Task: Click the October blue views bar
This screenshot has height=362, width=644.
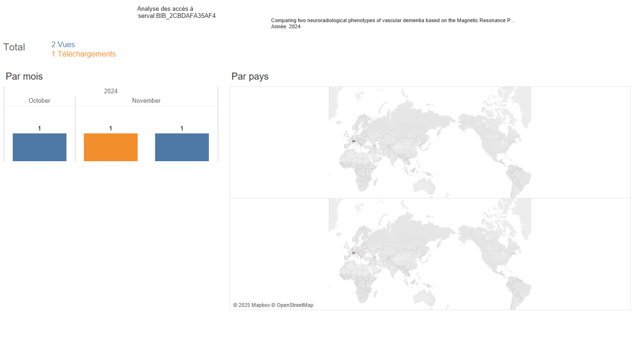Action: (40, 147)
